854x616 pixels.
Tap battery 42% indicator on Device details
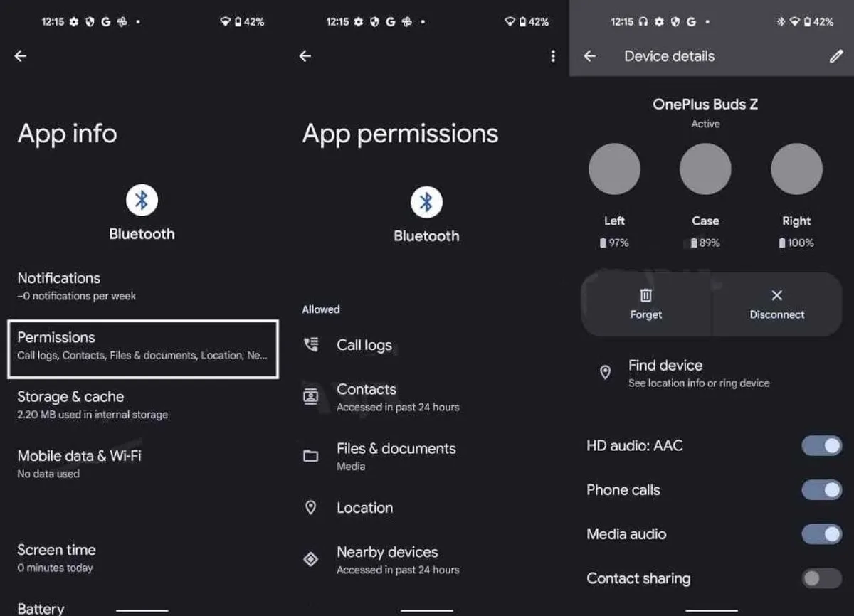[817, 22]
